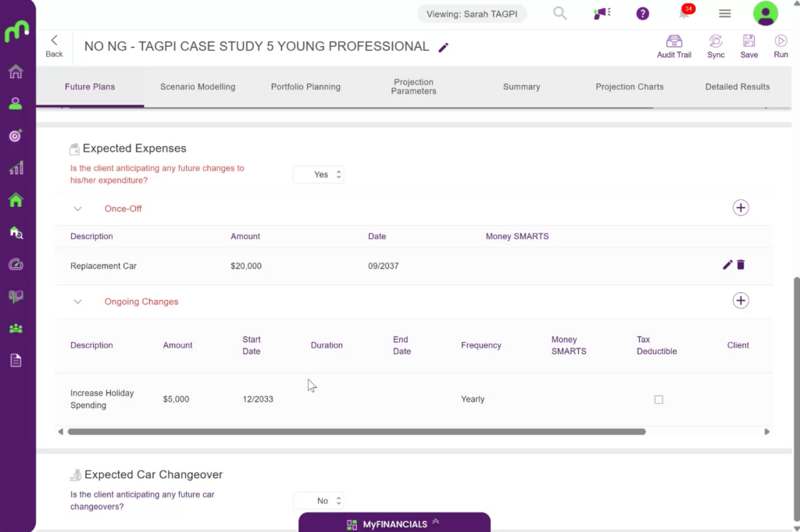Go Back to previous page

pyautogui.click(x=54, y=46)
